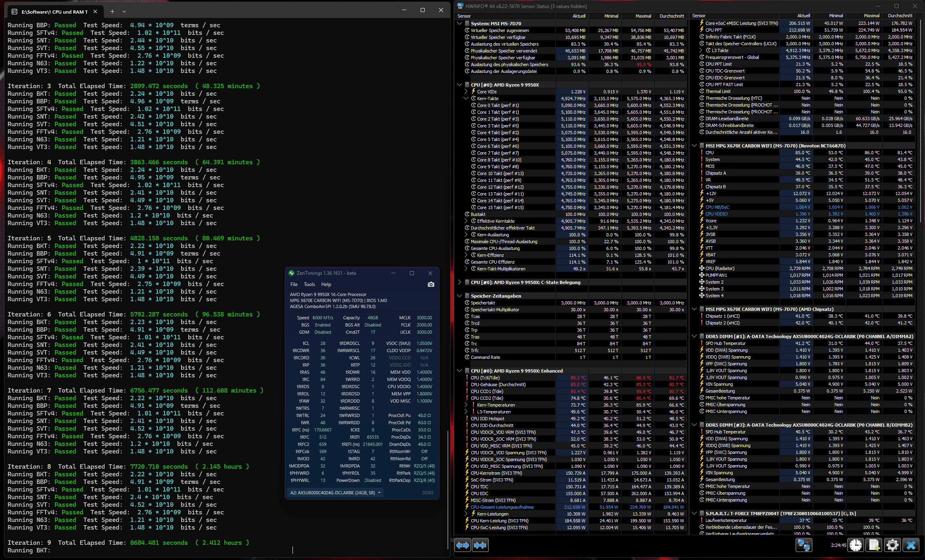This screenshot has height=560, width=925.
Task: Expand the C-State Belegung section
Action: (459, 282)
